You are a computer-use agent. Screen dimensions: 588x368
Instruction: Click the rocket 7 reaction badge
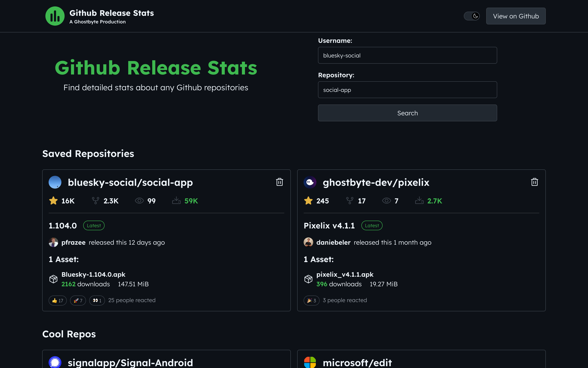[78, 301]
